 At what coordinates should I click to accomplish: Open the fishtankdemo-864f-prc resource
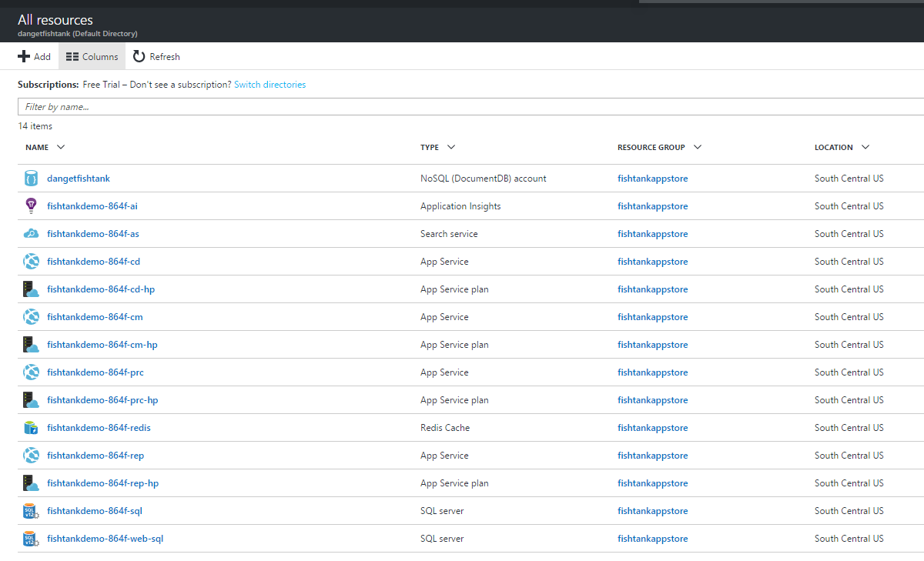tap(95, 372)
